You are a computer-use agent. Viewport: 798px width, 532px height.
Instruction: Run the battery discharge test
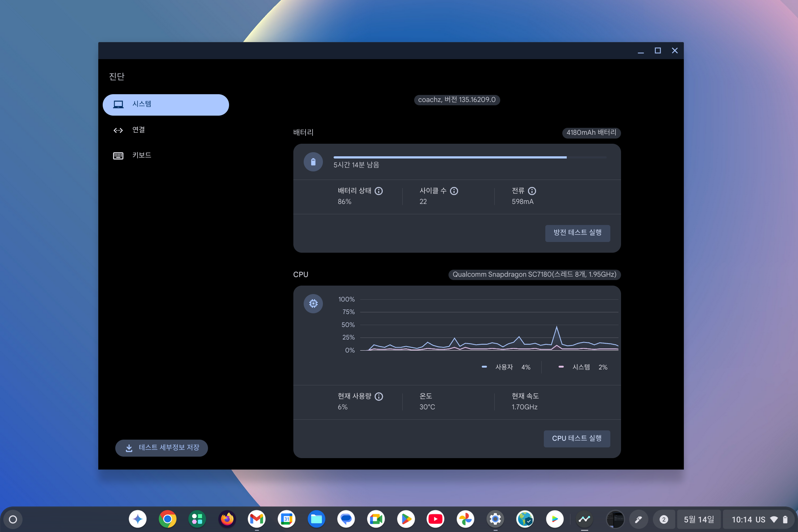[x=577, y=233]
